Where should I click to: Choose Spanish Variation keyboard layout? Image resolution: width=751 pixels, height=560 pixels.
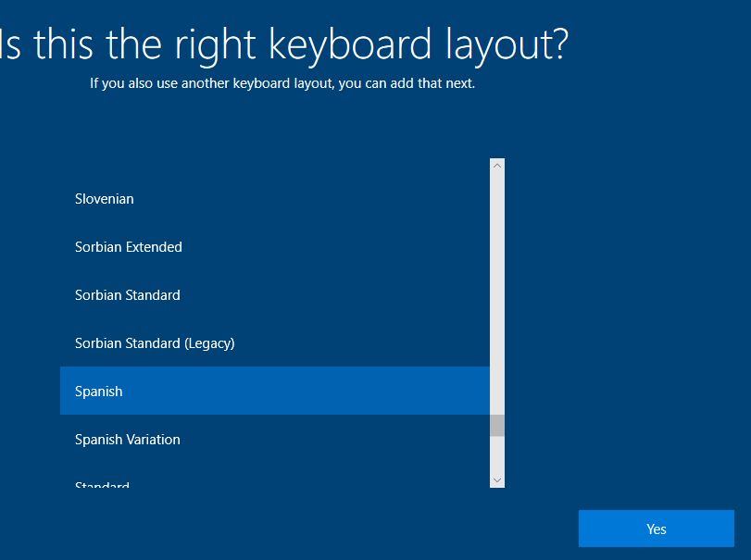click(128, 440)
